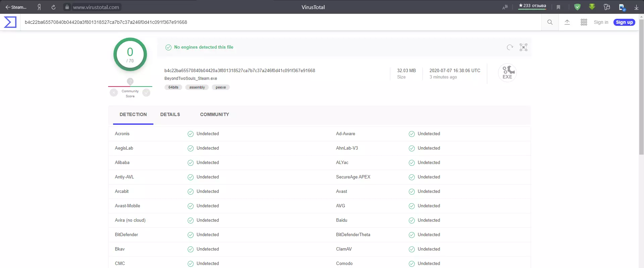Image resolution: width=644 pixels, height=268 pixels.
Task: Open the COMMUNITY tab
Action: (214, 114)
